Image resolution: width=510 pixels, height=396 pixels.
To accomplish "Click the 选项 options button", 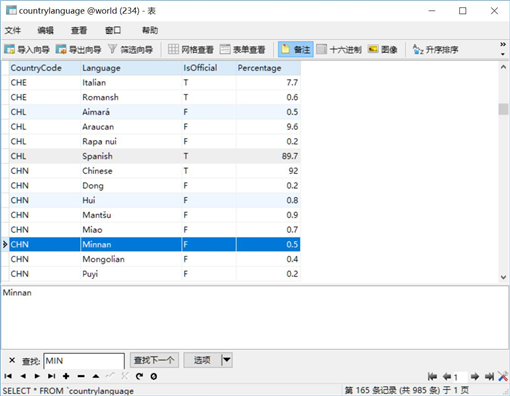I will [202, 360].
